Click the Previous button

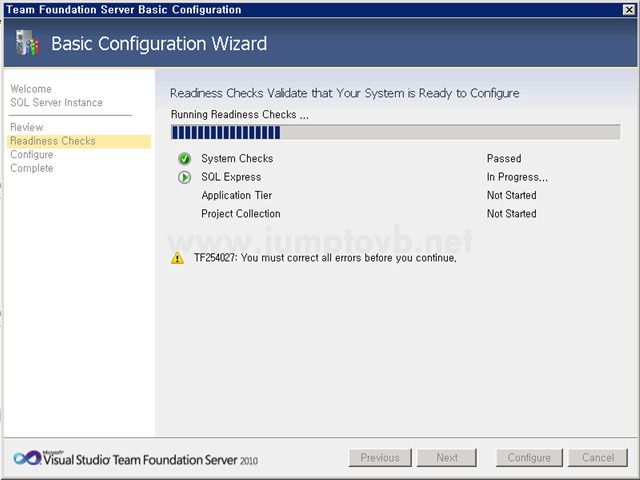click(380, 458)
